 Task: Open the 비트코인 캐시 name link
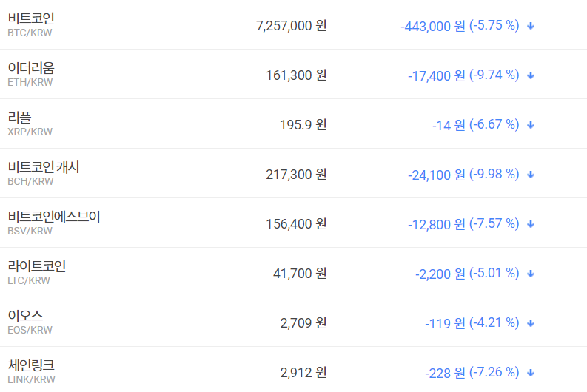(44, 167)
